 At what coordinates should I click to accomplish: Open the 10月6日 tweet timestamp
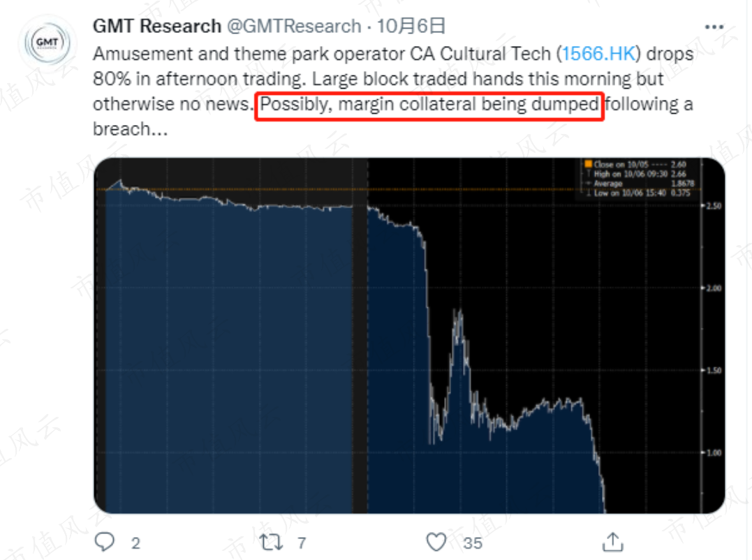411,26
